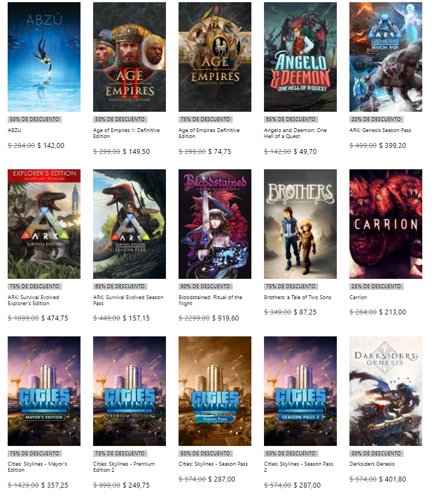Click Cities Skylines Mayor's Edition cover
448x498 pixels.
[x=44, y=391]
